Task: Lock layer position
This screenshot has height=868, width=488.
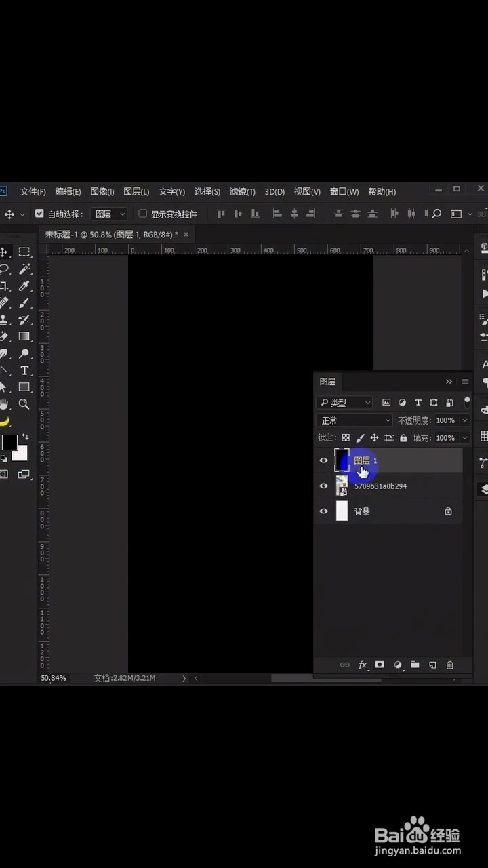Action: 374,438
